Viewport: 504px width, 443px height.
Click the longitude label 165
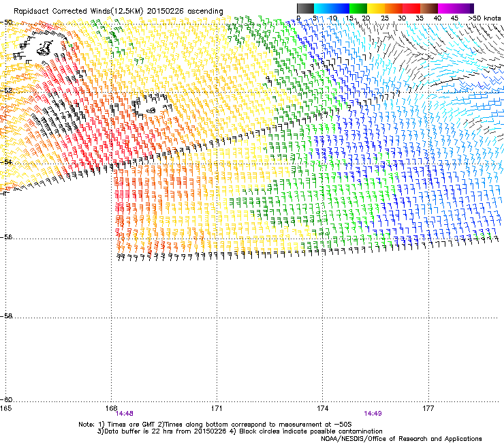coord(5,408)
